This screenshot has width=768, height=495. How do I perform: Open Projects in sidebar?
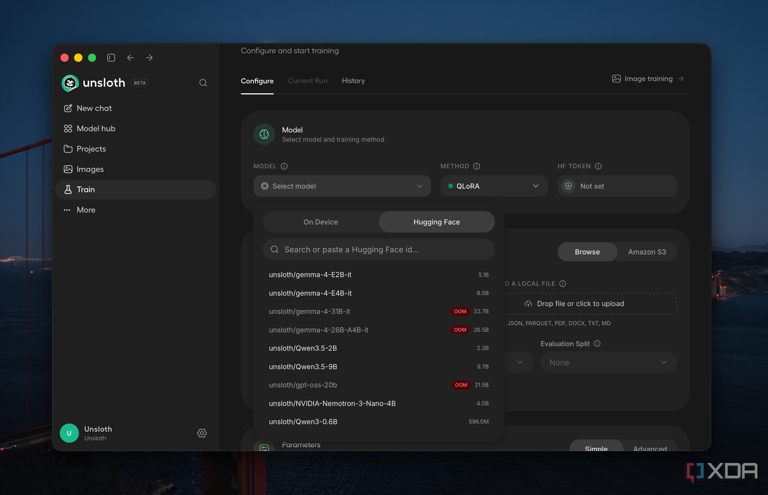[136, 149]
